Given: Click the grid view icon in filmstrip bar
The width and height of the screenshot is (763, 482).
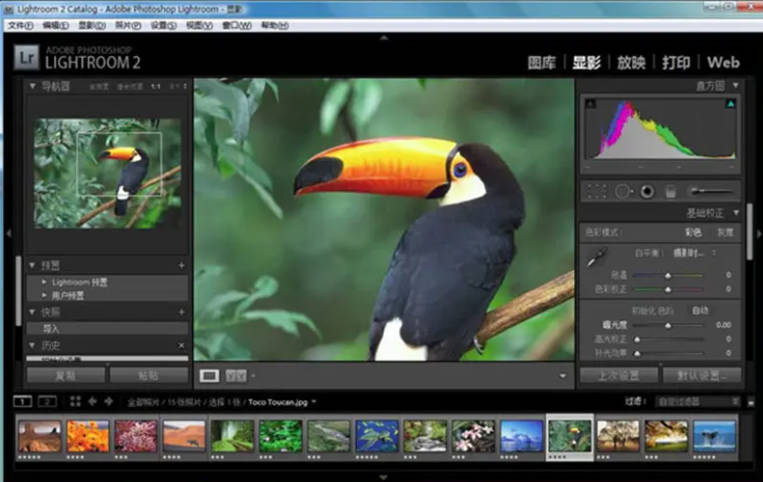Looking at the screenshot, I should 75,401.
